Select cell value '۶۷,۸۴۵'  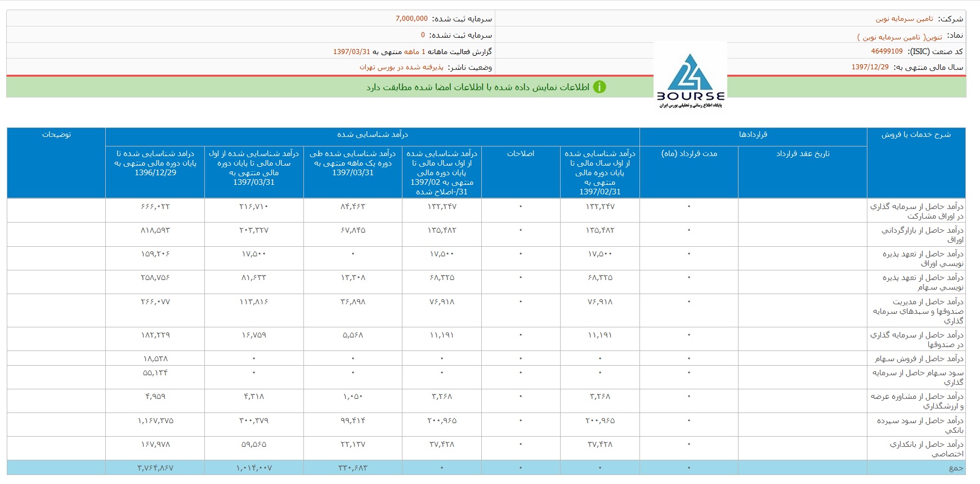pyautogui.click(x=353, y=230)
